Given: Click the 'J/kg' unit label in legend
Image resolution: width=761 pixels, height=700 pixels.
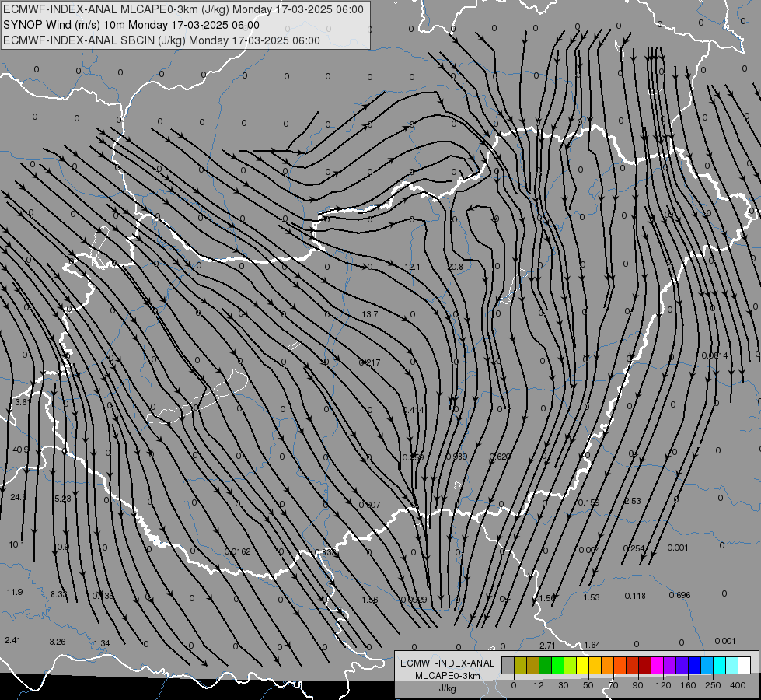Looking at the screenshot, I should pyautogui.click(x=447, y=688).
